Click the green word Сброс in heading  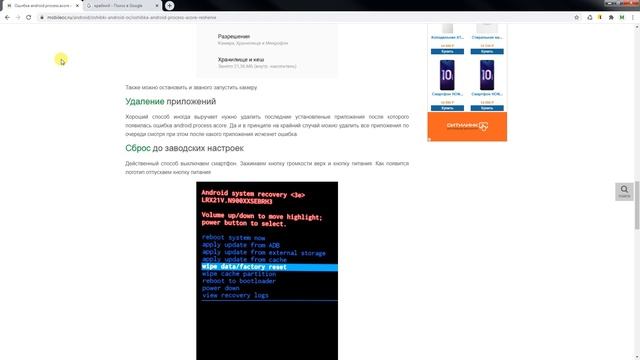[x=138, y=148]
